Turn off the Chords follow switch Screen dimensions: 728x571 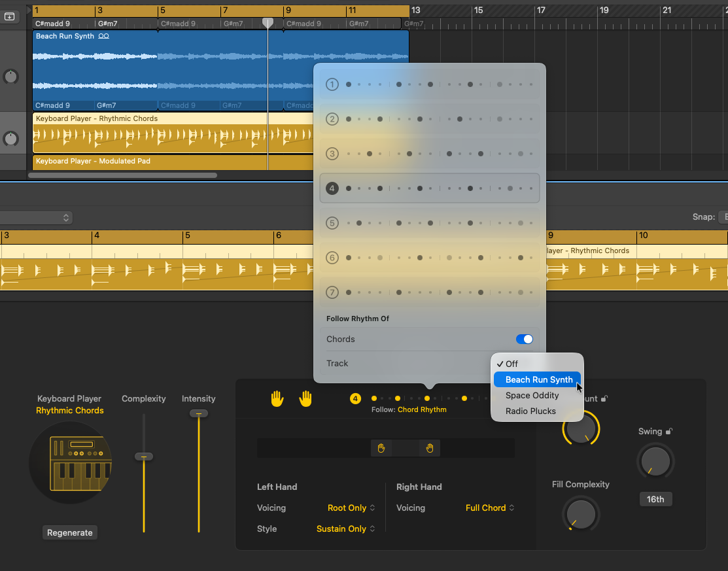524,339
